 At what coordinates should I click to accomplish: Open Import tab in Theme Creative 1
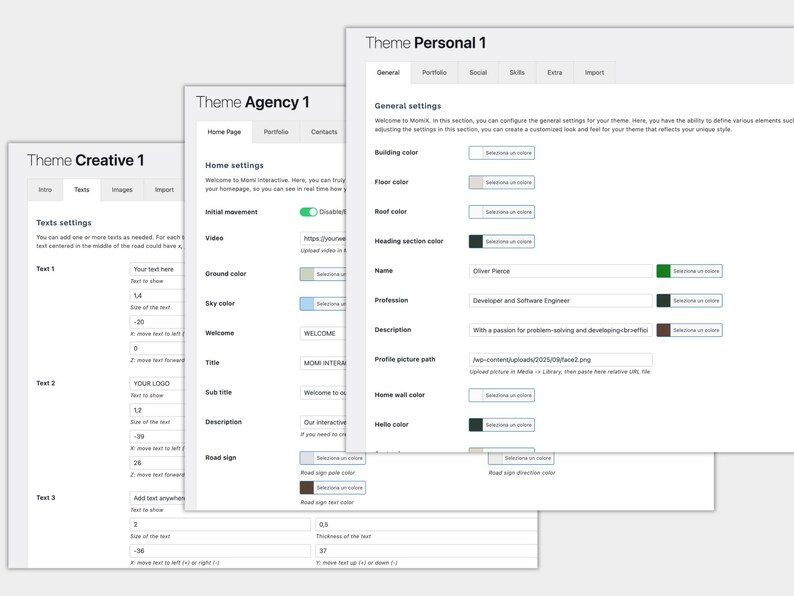(164, 189)
